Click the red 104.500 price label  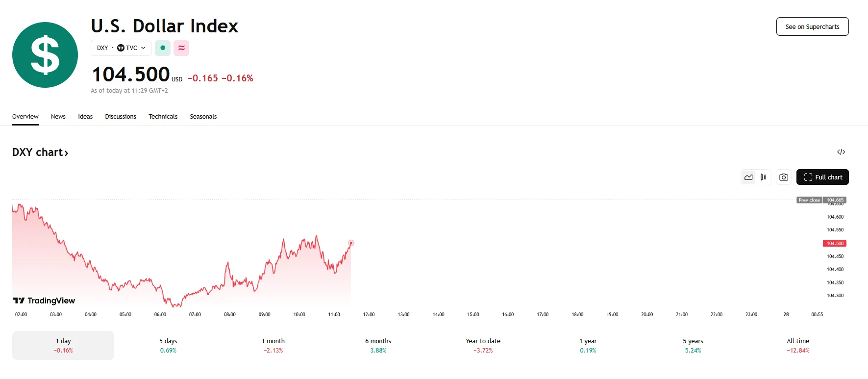pos(835,243)
